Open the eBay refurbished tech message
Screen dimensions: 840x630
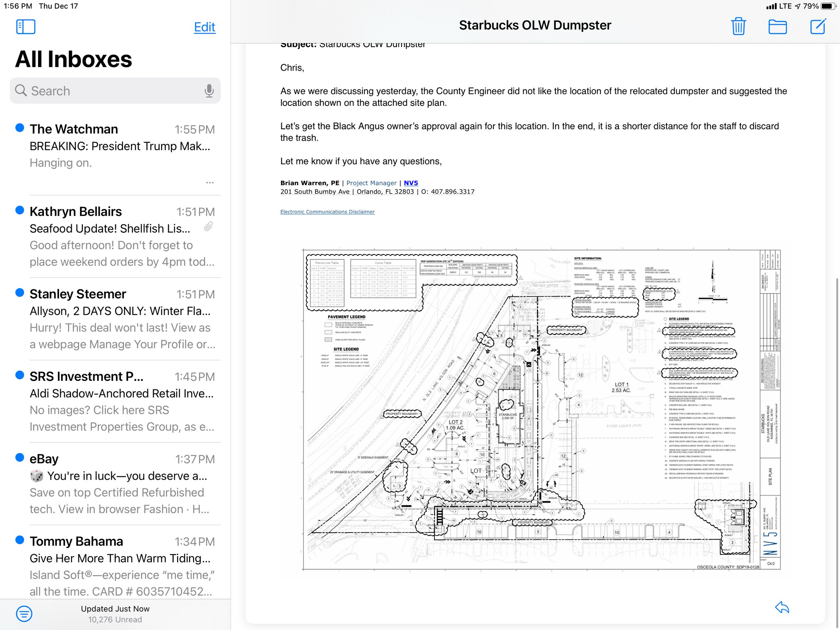pos(119,484)
